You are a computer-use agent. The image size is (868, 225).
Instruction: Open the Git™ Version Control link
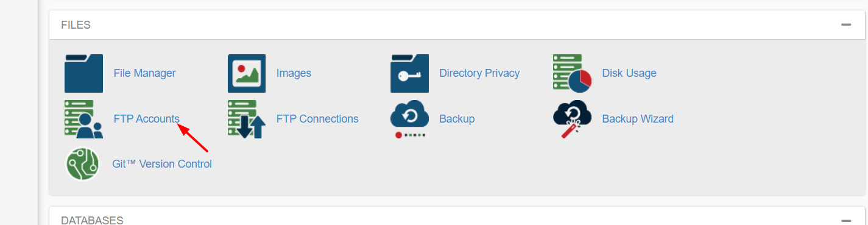pyautogui.click(x=162, y=164)
